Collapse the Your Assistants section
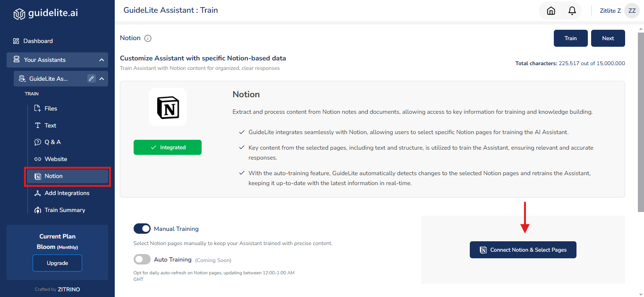Screen dimensions: 644x297 tap(102, 60)
